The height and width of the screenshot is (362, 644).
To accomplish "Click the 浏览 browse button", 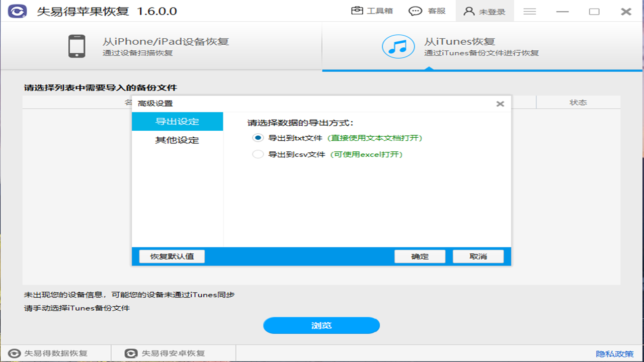I will (321, 325).
